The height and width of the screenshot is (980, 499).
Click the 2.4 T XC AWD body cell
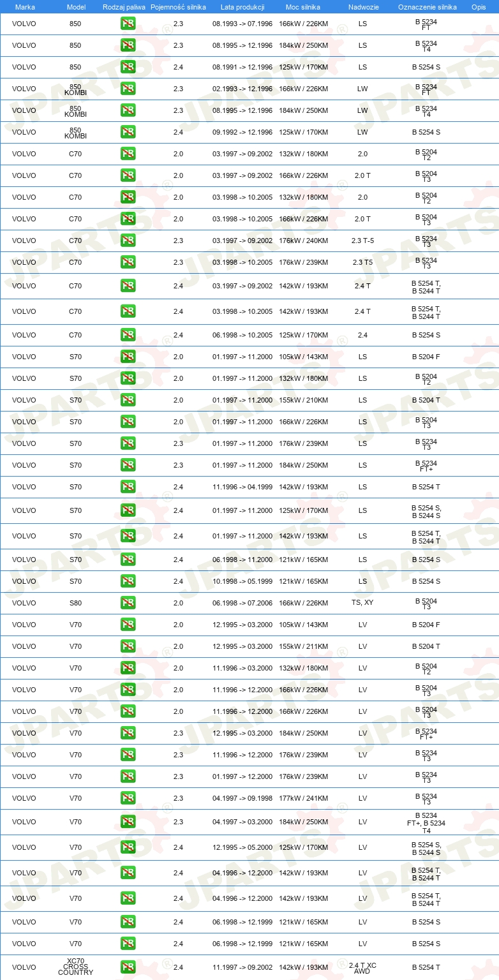tap(362, 967)
